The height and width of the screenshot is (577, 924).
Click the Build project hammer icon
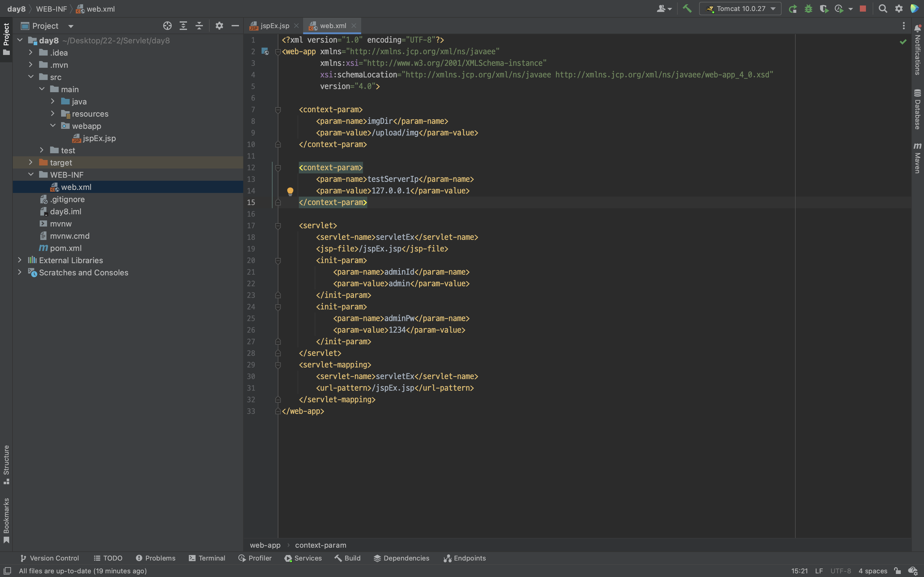tap(687, 9)
